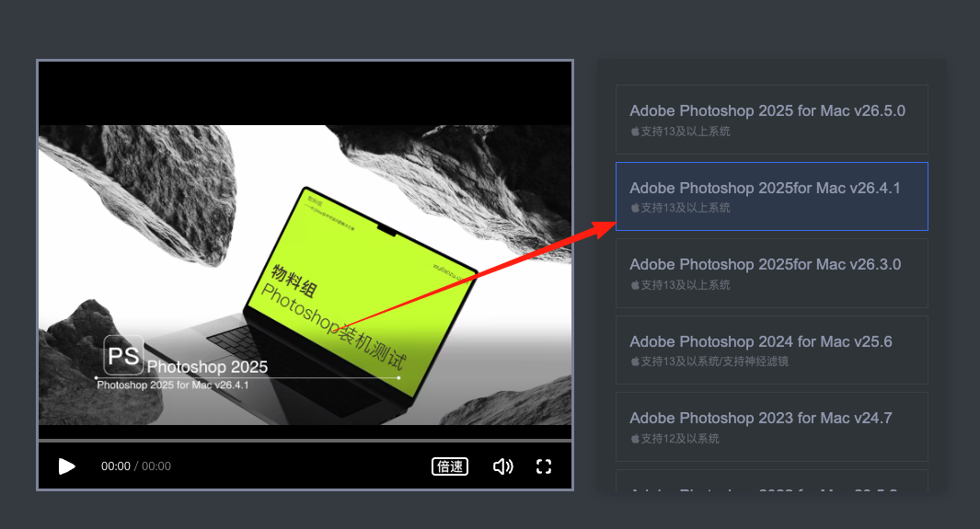Open Adobe Photoshop 2024 for Mac v25.6
This screenshot has height=529, width=980.
pos(772,350)
